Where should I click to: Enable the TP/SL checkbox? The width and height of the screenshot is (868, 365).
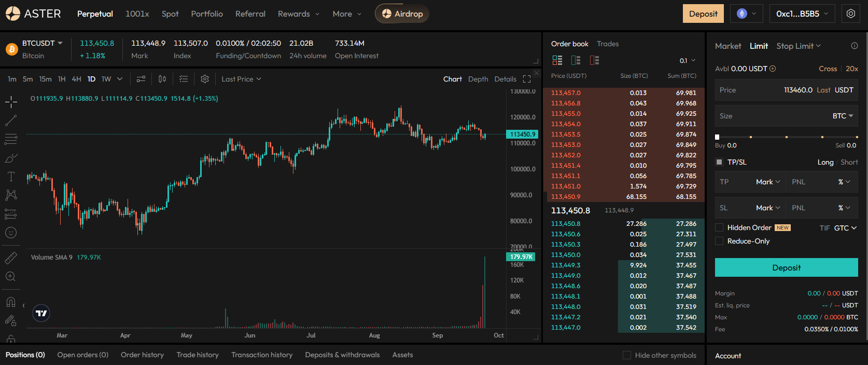pos(719,162)
